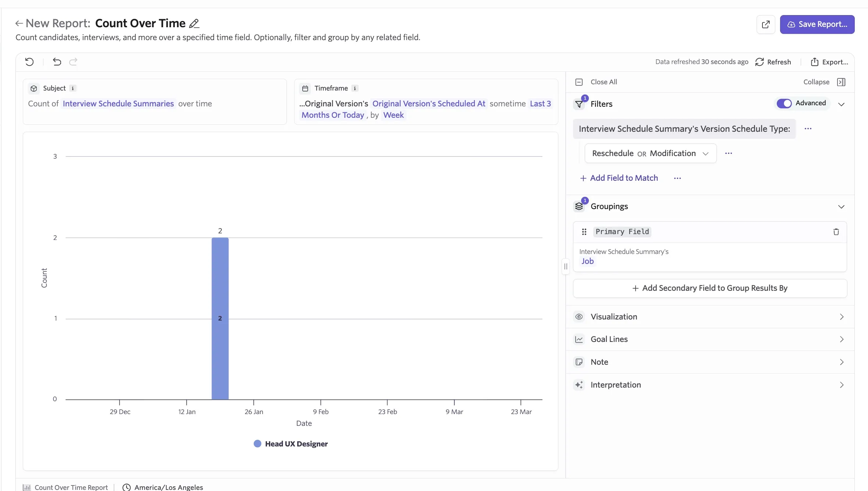Open the Export options
This screenshot has height=491, width=868.
[829, 62]
